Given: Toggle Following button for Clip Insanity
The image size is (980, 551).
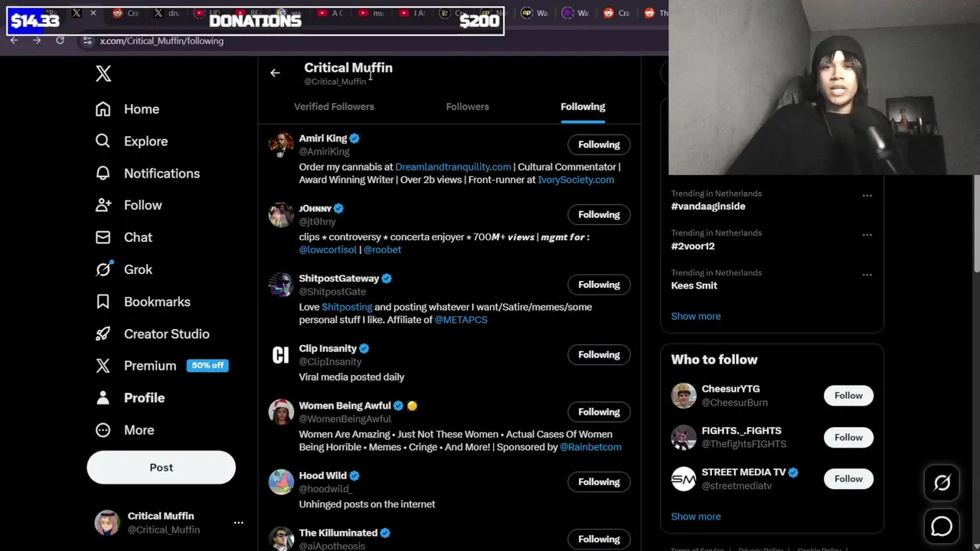Looking at the screenshot, I should [x=599, y=354].
